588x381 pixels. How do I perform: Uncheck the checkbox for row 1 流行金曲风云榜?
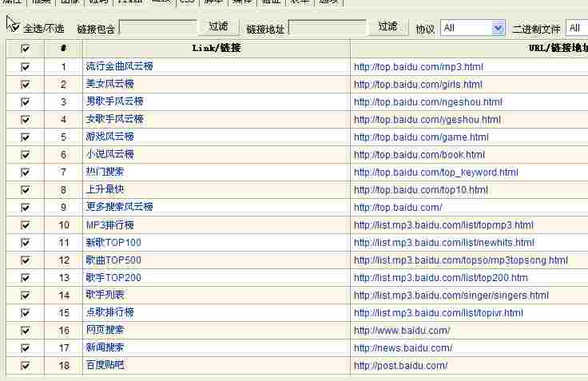pos(25,67)
